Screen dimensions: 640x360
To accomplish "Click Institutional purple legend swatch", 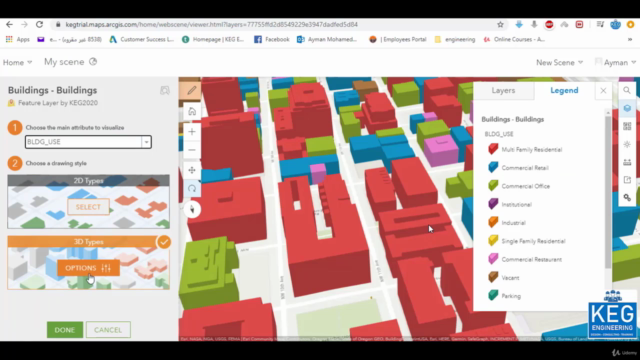I will tap(493, 204).
